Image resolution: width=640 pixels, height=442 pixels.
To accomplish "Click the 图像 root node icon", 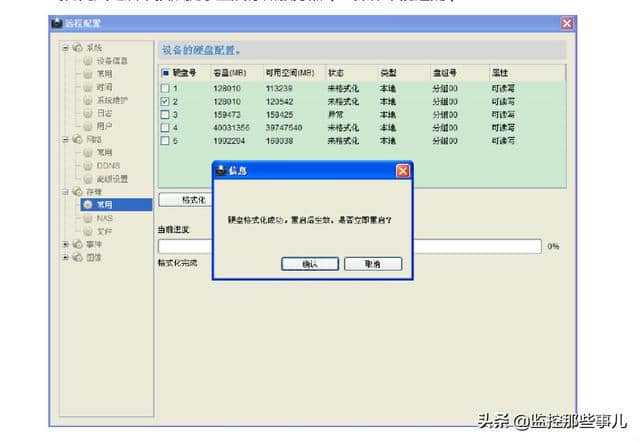I will tap(78, 258).
